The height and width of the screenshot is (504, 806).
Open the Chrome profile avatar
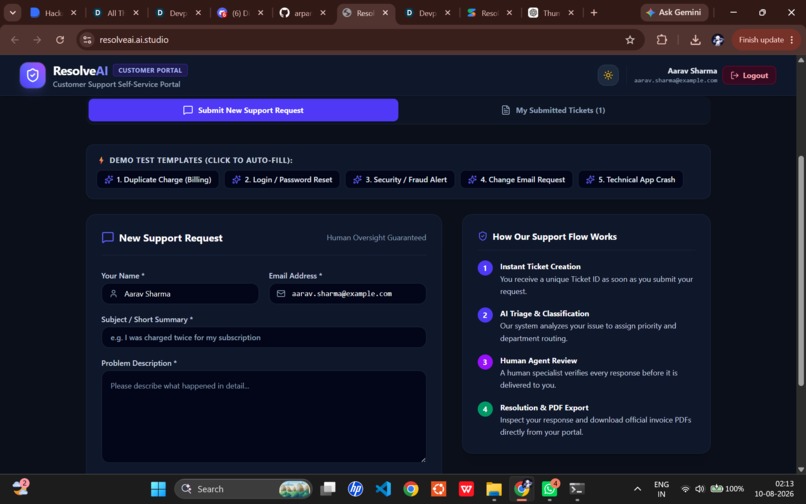718,40
